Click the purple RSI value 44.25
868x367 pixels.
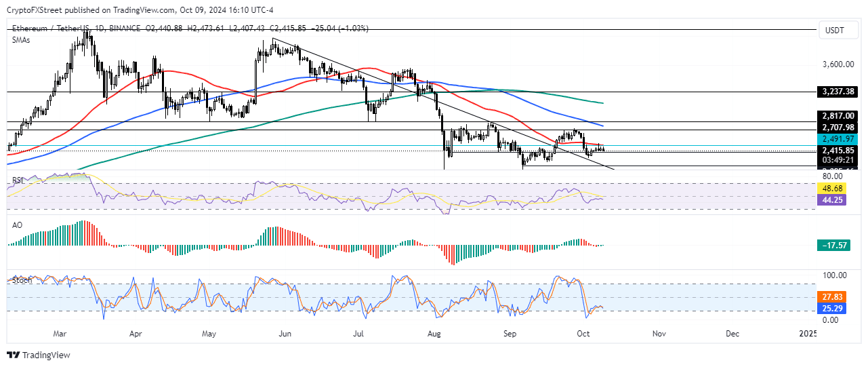833,200
